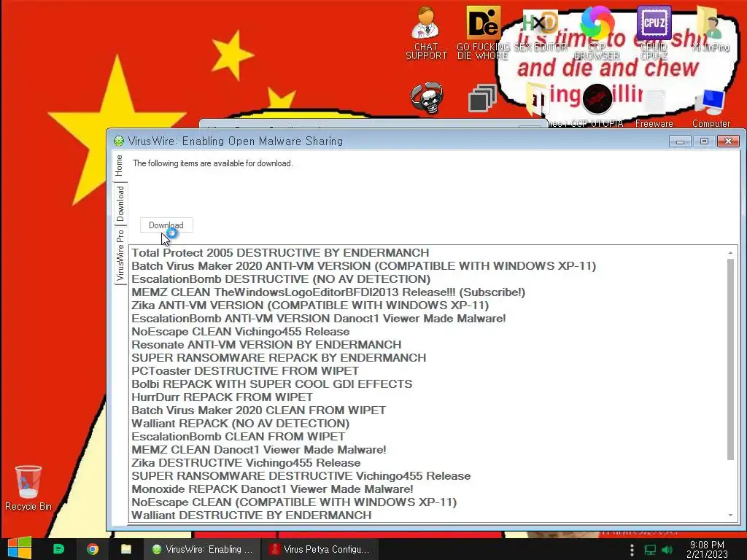Select EscalationBomb CLEAN FROM WIPET
747x560 pixels.
[x=239, y=436]
